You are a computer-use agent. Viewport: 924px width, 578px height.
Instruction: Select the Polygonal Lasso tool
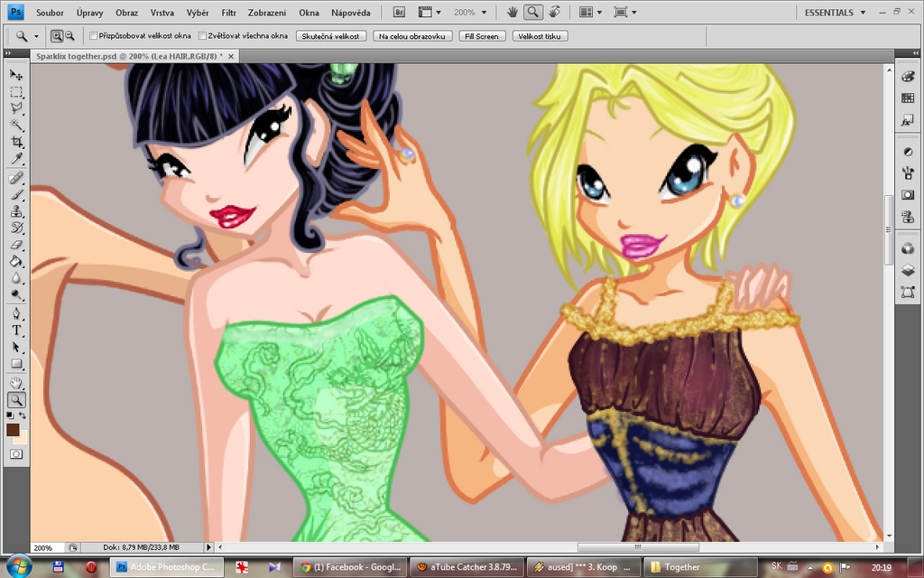point(16,108)
